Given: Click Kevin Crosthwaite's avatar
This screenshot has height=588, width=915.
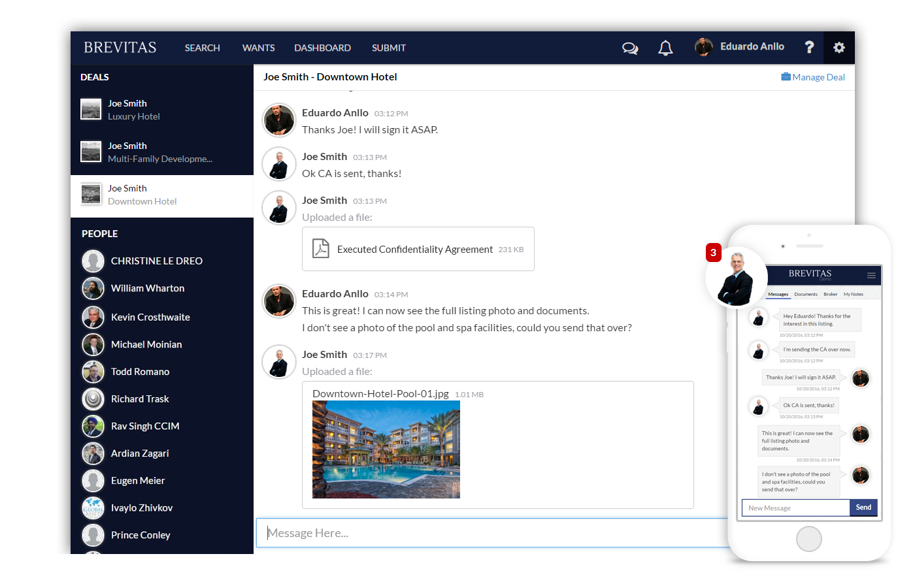Looking at the screenshot, I should 93,317.
